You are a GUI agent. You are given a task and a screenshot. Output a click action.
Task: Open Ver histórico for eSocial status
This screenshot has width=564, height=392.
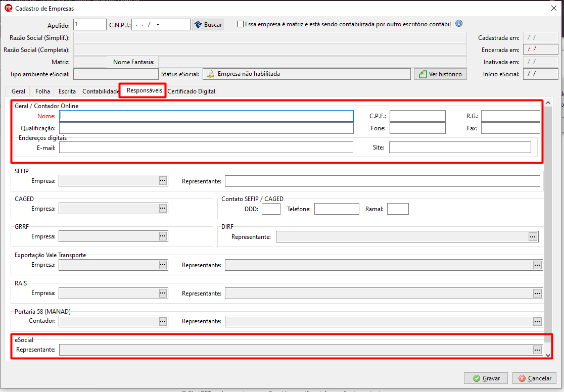440,74
